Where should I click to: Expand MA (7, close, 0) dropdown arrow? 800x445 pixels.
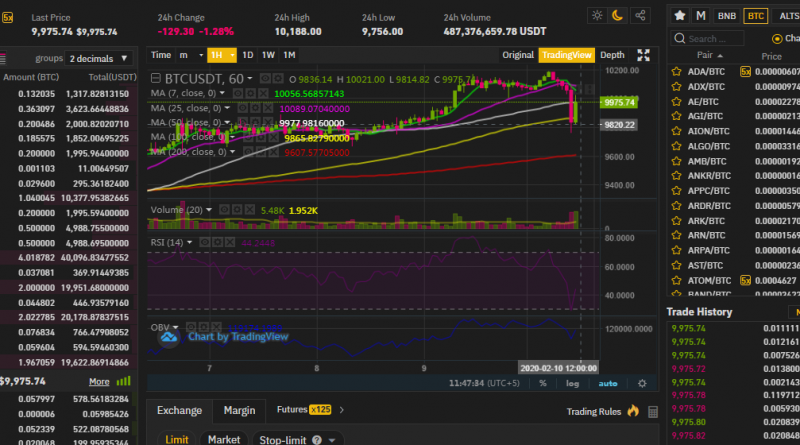[x=222, y=93]
